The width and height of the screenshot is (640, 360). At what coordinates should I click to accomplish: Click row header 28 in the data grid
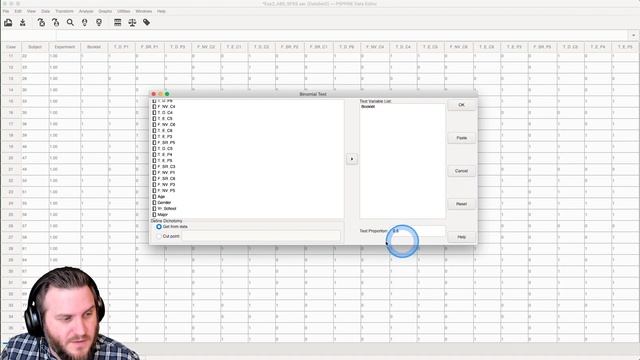pos(11,249)
